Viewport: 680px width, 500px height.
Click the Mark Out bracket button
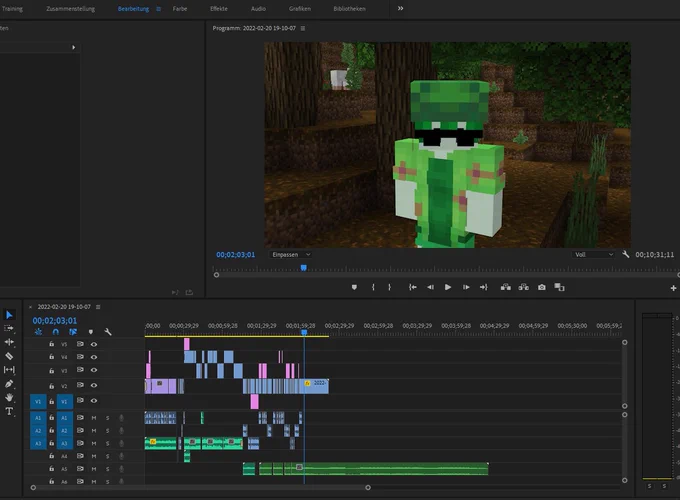(x=389, y=287)
